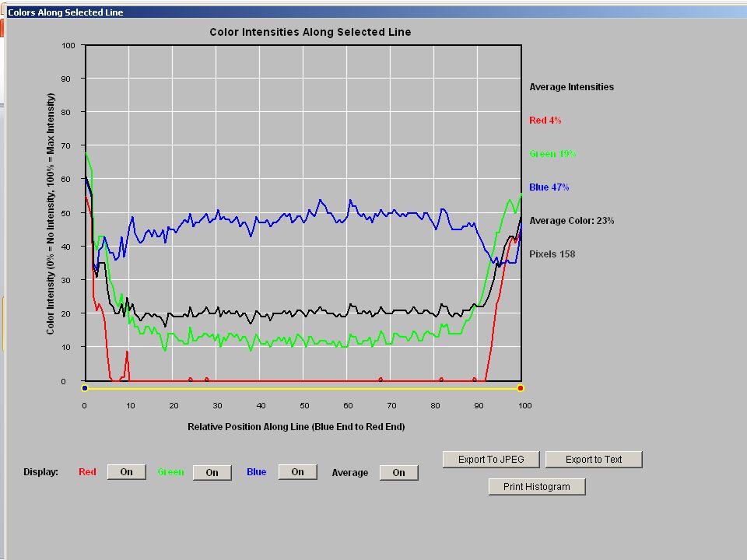747x560 pixels.
Task: Select the red endpoint dot on yellow line
Action: [x=521, y=388]
